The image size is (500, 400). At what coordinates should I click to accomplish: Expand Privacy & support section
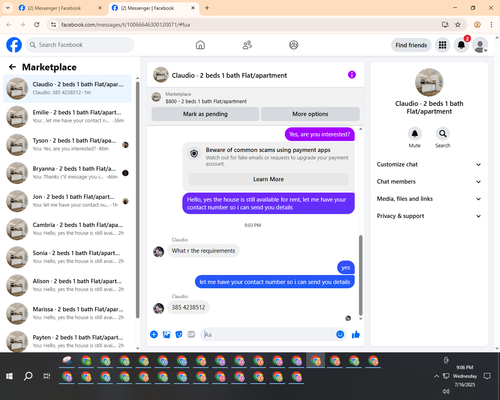pyautogui.click(x=429, y=216)
